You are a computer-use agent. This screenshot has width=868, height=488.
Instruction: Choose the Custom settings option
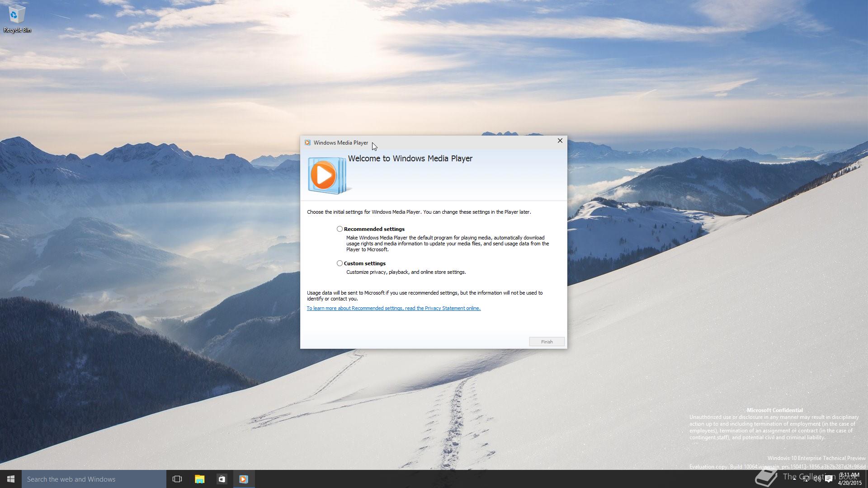340,263
